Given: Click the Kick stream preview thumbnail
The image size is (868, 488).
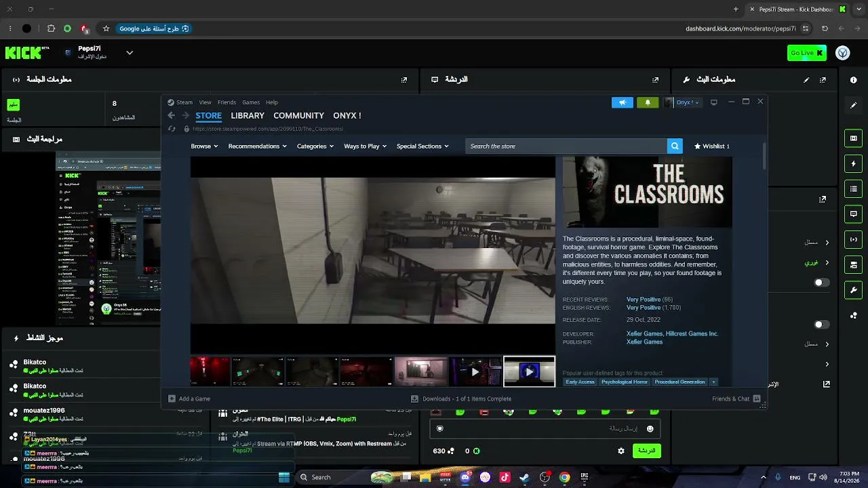Looking at the screenshot, I should click(x=108, y=237).
